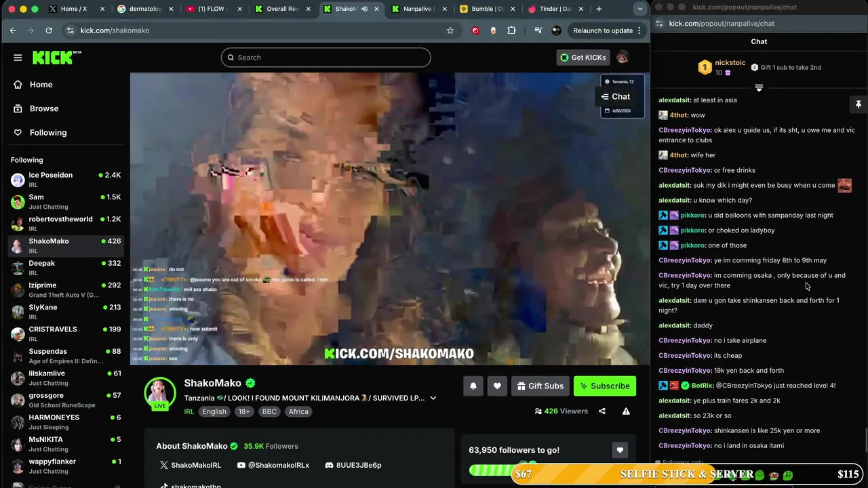Open robertovstheworld channel
The height and width of the screenshot is (488, 868).
[x=65, y=224]
